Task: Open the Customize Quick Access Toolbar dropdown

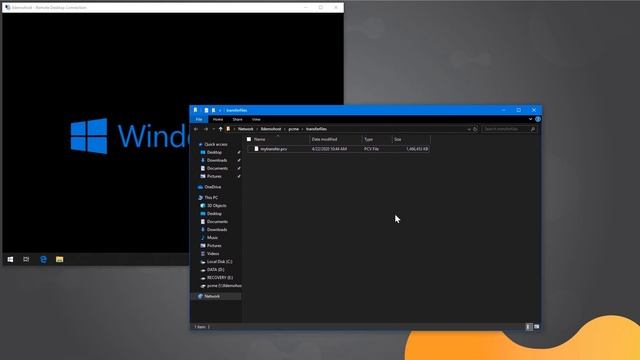Action: (x=220, y=110)
